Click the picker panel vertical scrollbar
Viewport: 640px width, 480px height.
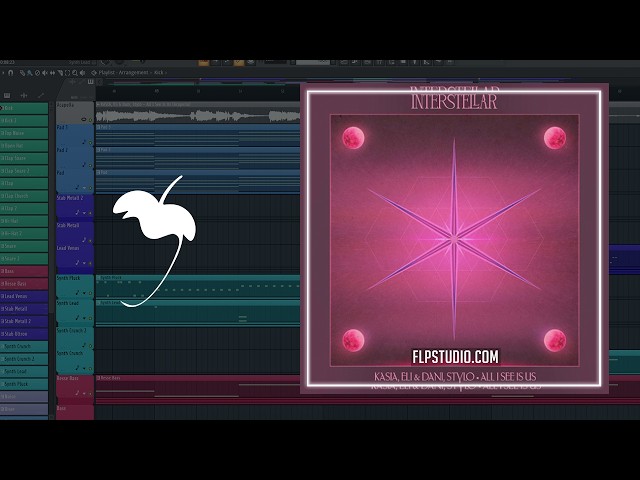pyautogui.click(x=51, y=212)
